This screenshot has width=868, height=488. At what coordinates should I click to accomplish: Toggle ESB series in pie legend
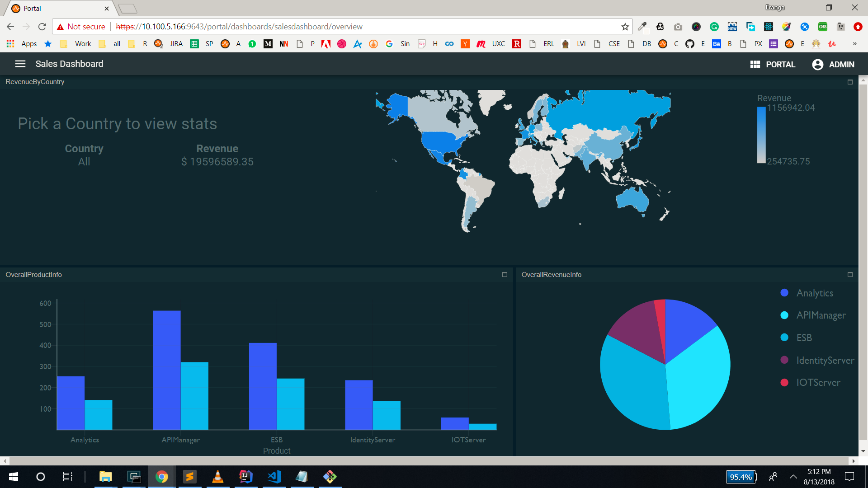tap(797, 338)
